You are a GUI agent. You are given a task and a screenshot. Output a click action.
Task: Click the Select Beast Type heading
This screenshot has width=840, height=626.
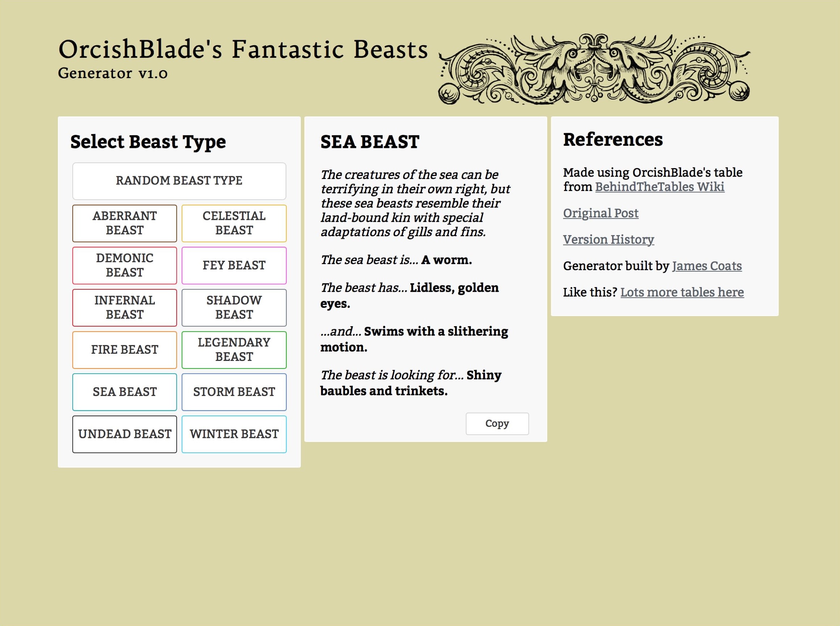pyautogui.click(x=148, y=142)
